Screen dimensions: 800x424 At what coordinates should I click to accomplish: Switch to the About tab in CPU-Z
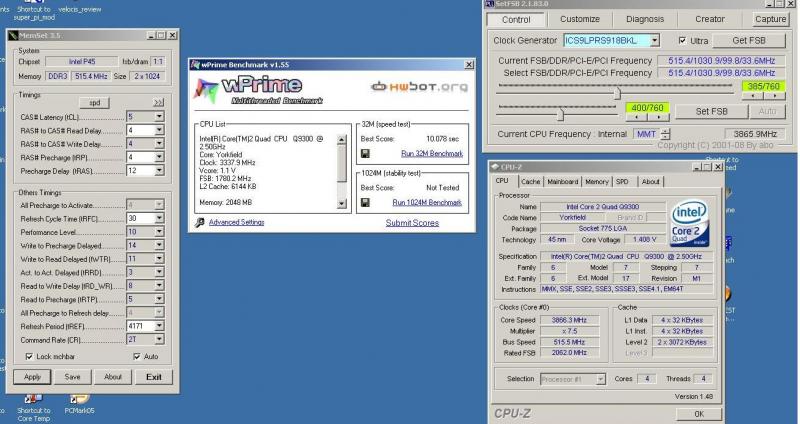pyautogui.click(x=651, y=182)
